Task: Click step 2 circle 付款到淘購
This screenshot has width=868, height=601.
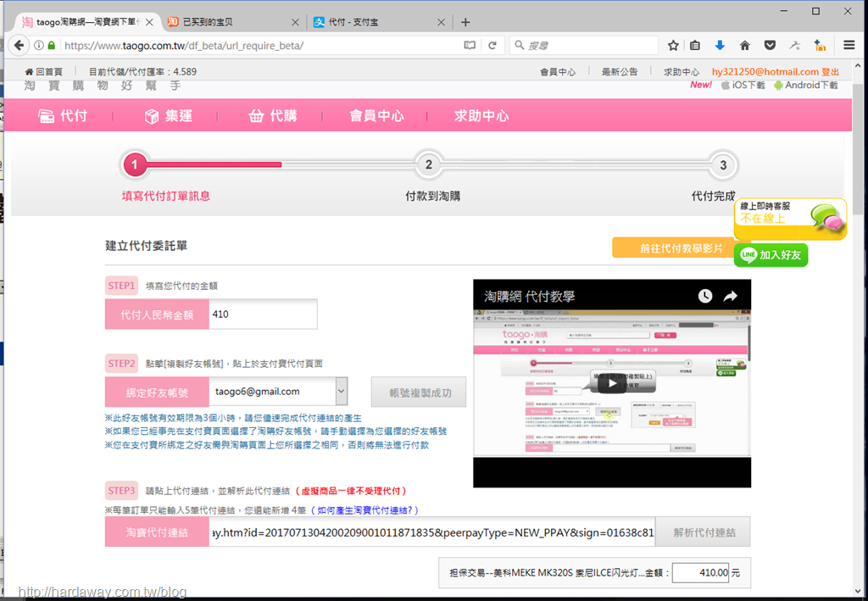Action: pos(428,164)
